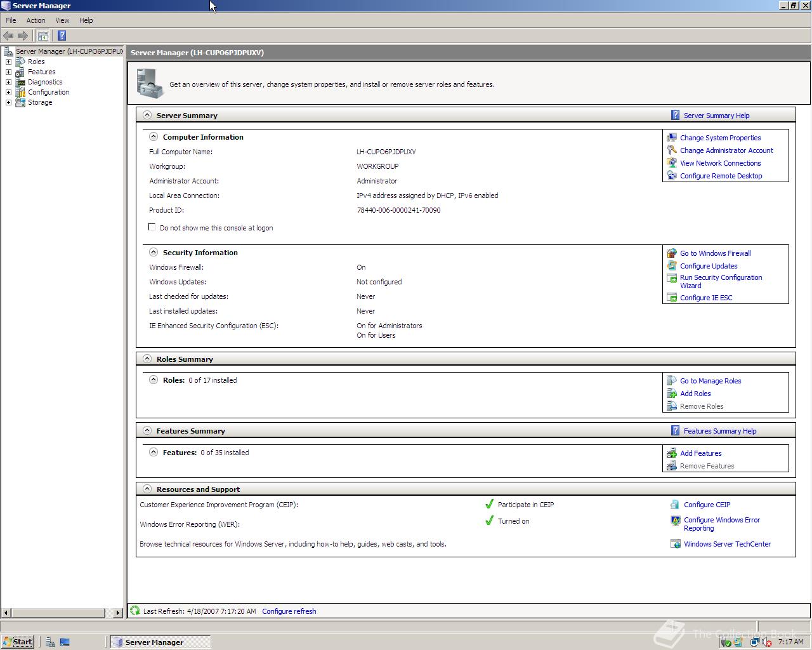Click the Windows Server TechCenter icon
This screenshot has width=812, height=650.
tap(676, 543)
